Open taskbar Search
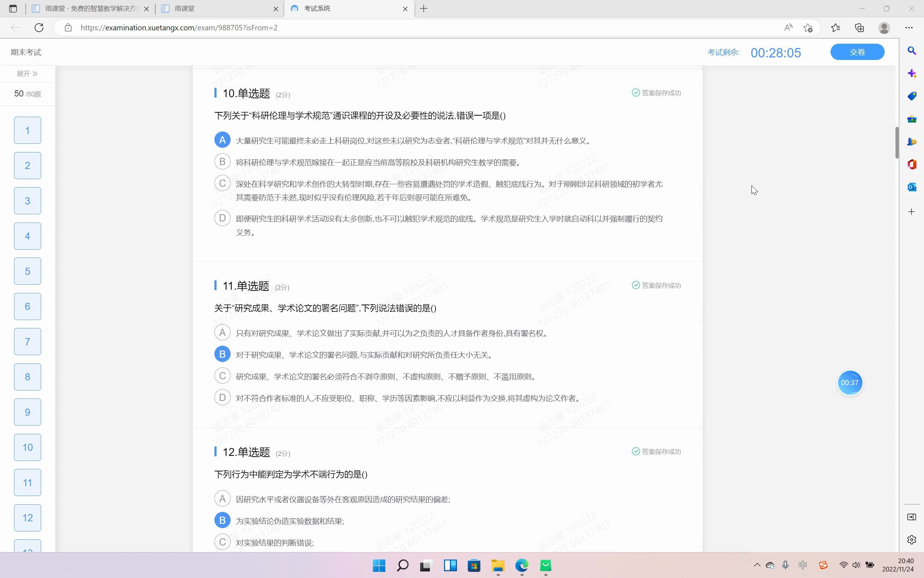 [402, 565]
